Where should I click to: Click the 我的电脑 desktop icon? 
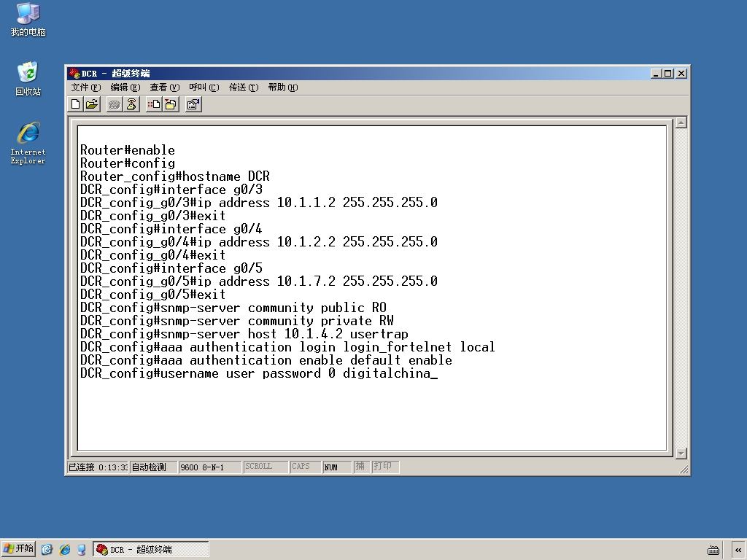click(x=28, y=20)
